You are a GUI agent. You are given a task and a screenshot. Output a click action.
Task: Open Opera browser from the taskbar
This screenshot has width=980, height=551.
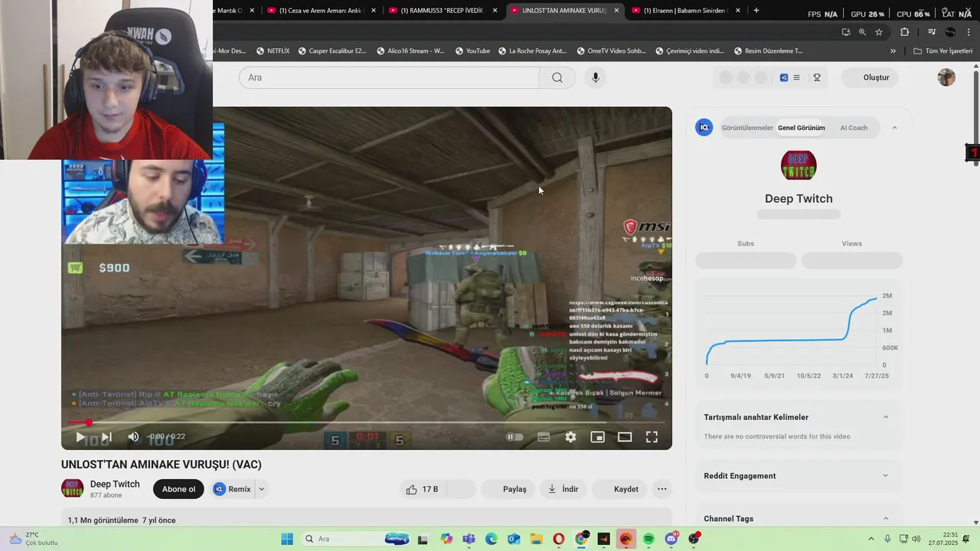[558, 539]
